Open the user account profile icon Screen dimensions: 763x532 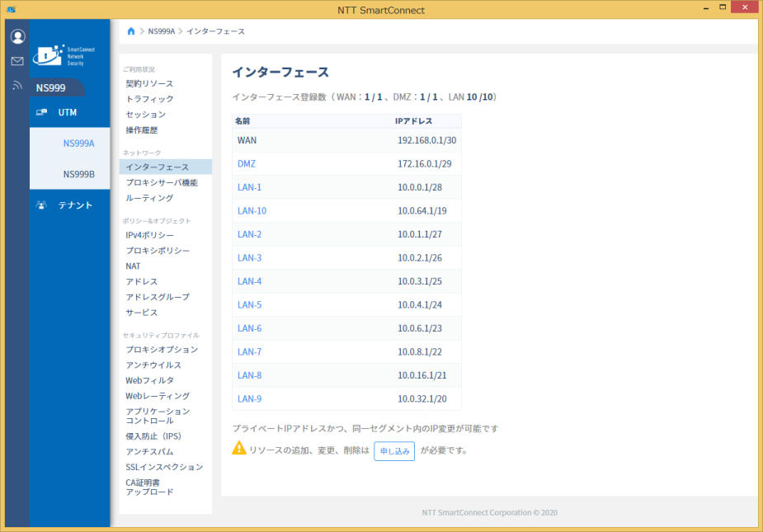[17, 36]
